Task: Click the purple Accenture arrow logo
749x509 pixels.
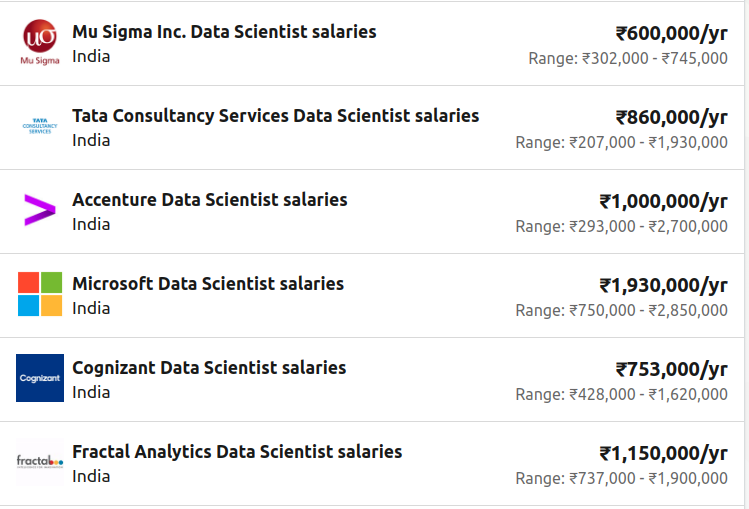Action: 40,210
